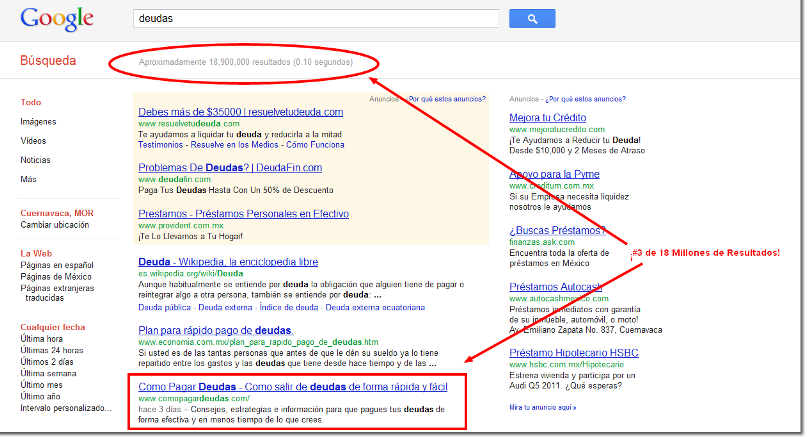Open the "Apoyo para la Pyme" ad
Screen dimensions: 808x437
(x=554, y=174)
